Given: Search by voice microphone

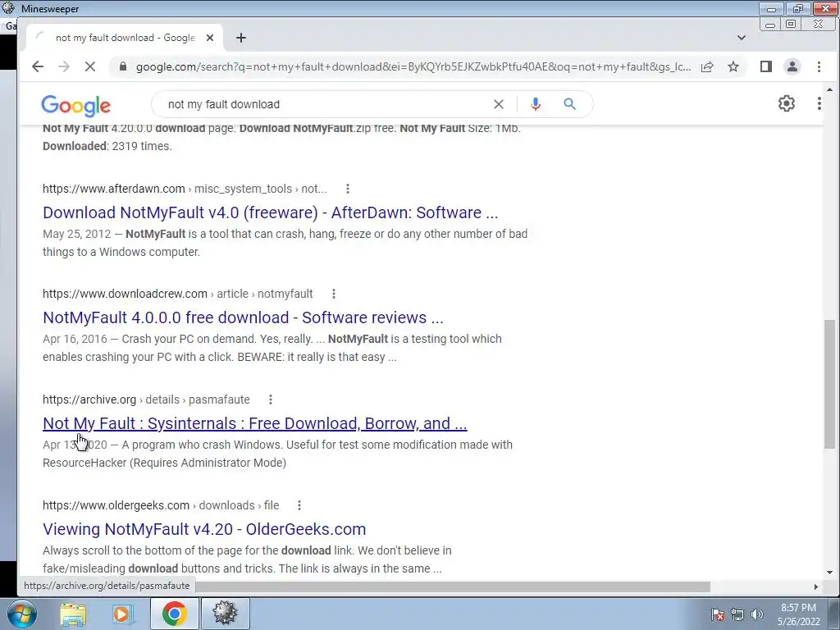Looking at the screenshot, I should click(535, 104).
